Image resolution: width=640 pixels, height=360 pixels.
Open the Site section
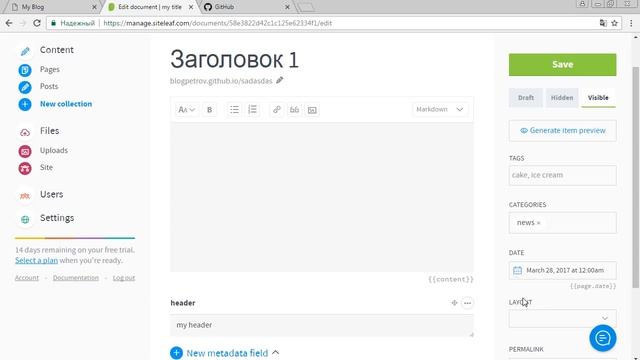coord(46,167)
